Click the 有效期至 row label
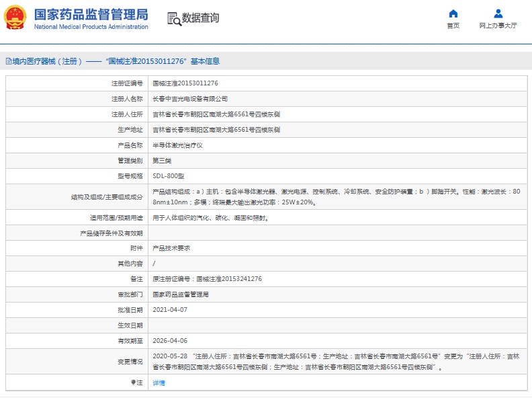Screen dimensions: 532x398 130,341
